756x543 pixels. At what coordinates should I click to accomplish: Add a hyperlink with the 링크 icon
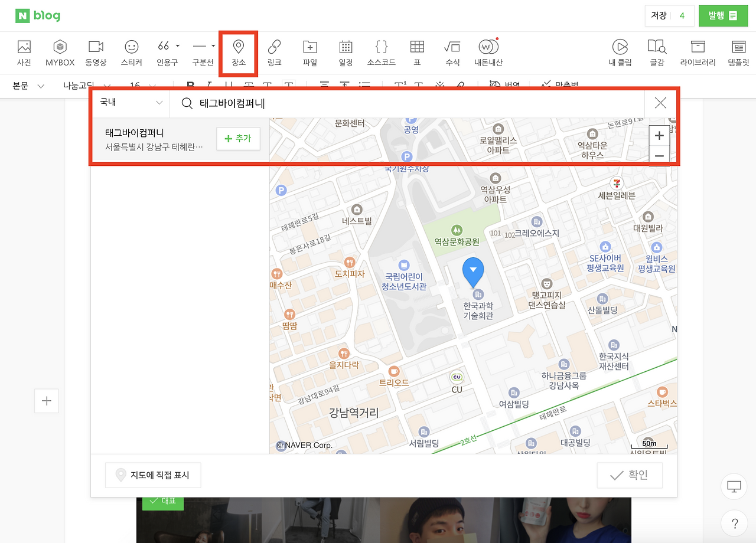275,52
